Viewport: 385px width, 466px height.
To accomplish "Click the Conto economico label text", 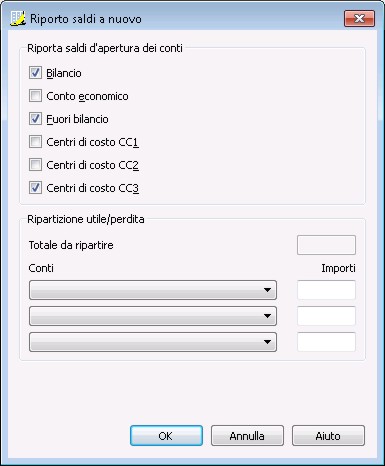I will (87, 96).
